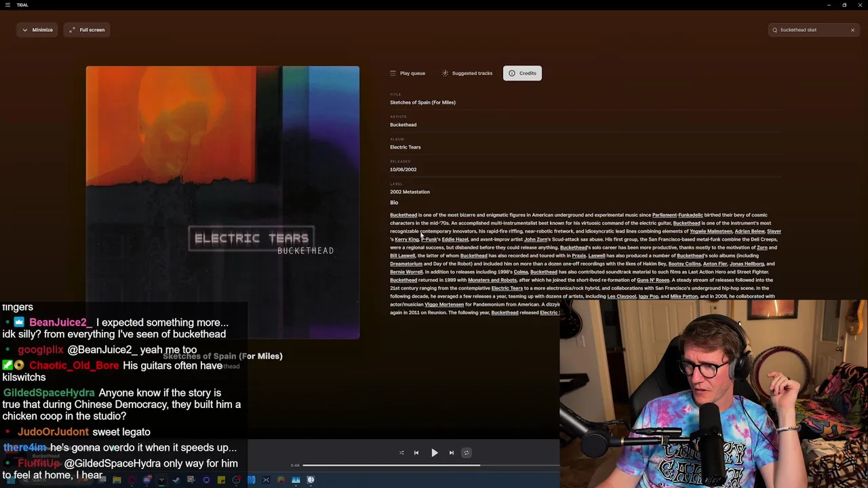The image size is (868, 488).
Task: Start playback with the play button
Action: coord(435,453)
